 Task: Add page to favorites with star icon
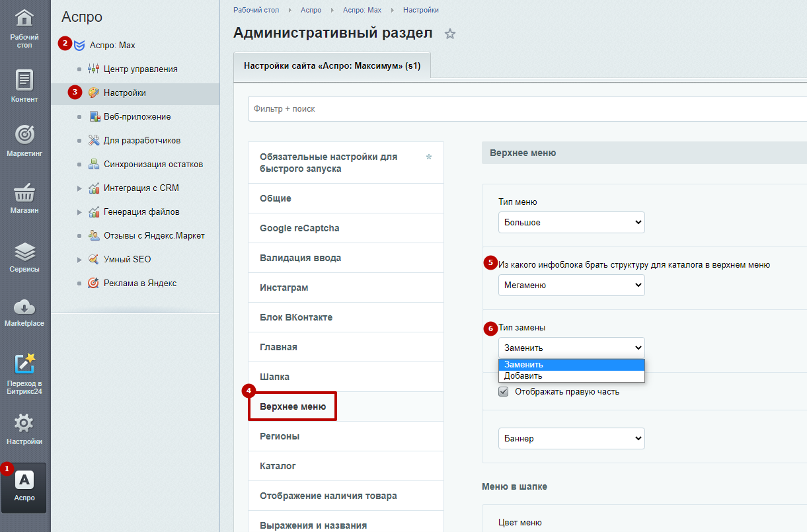pyautogui.click(x=450, y=34)
